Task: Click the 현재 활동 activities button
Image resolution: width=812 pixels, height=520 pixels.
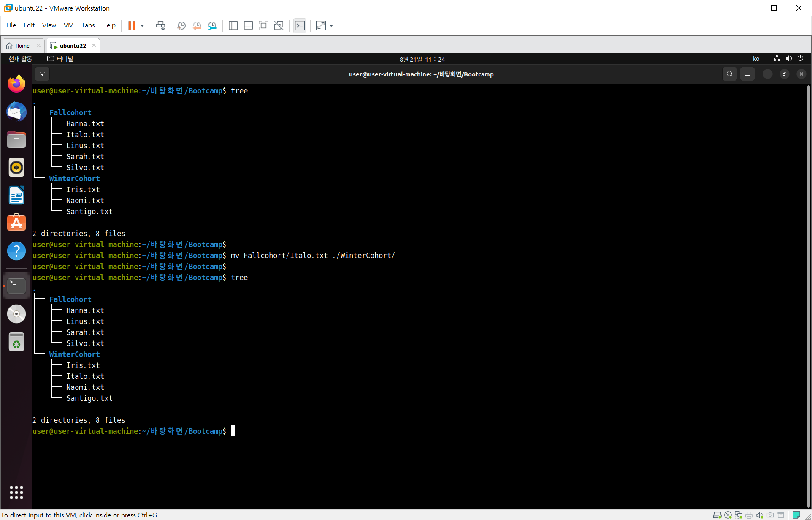Action: [20, 59]
